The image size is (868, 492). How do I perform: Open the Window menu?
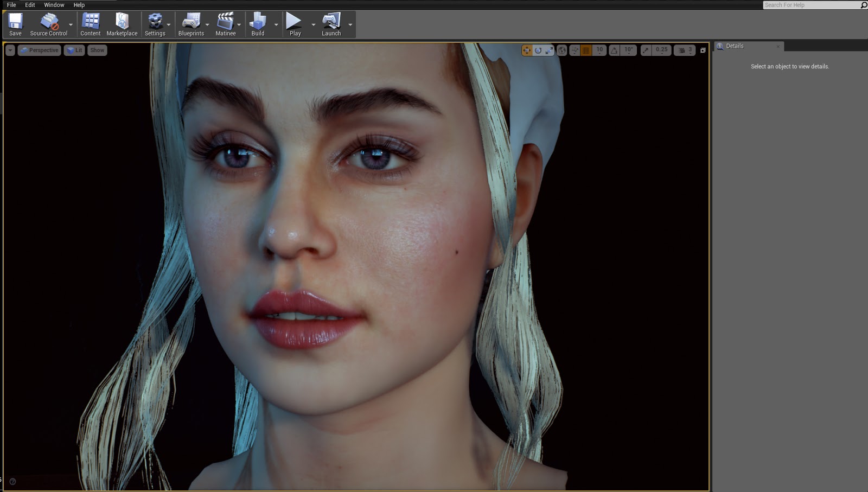[54, 4]
